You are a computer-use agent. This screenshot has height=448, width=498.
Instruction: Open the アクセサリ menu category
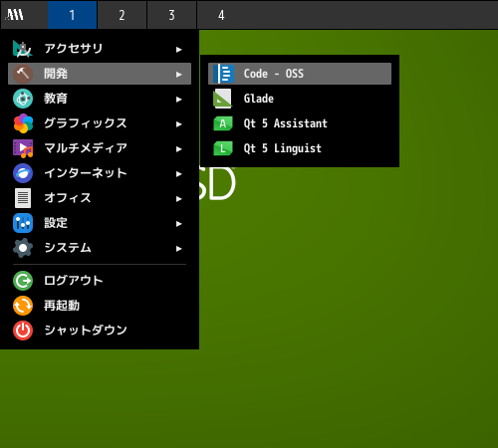point(100,49)
